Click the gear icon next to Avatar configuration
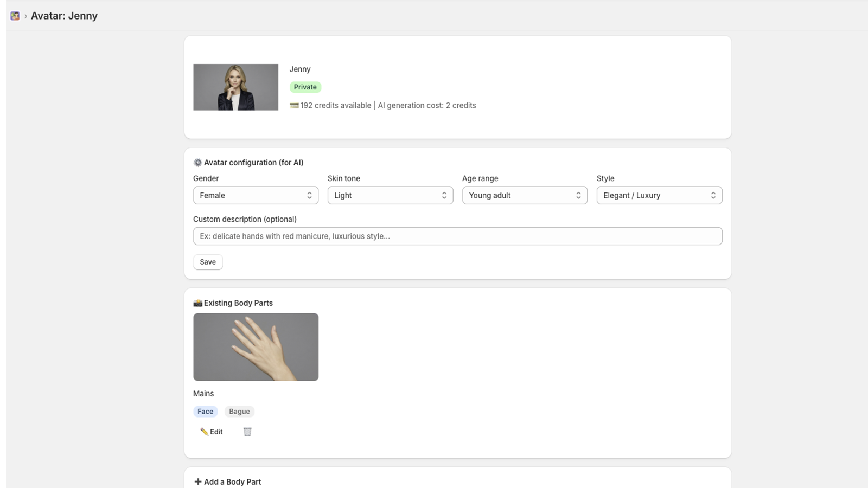Image resolution: width=868 pixels, height=488 pixels. pyautogui.click(x=197, y=162)
